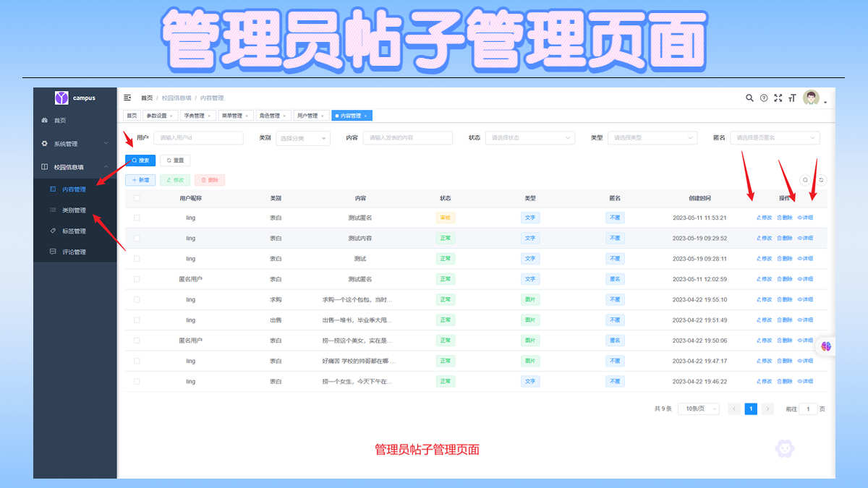868x488 pixels.
Task: View 详细 for the 2023-05-11 12:02:59 row
Action: (805, 279)
